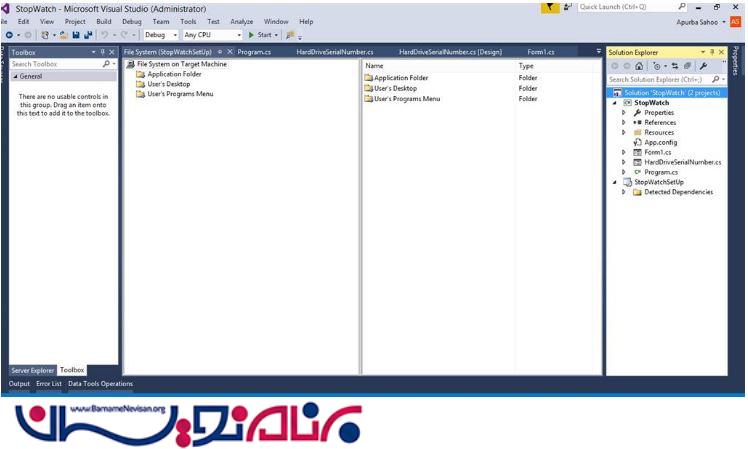Click the New Project toolbar icon

(x=45, y=35)
